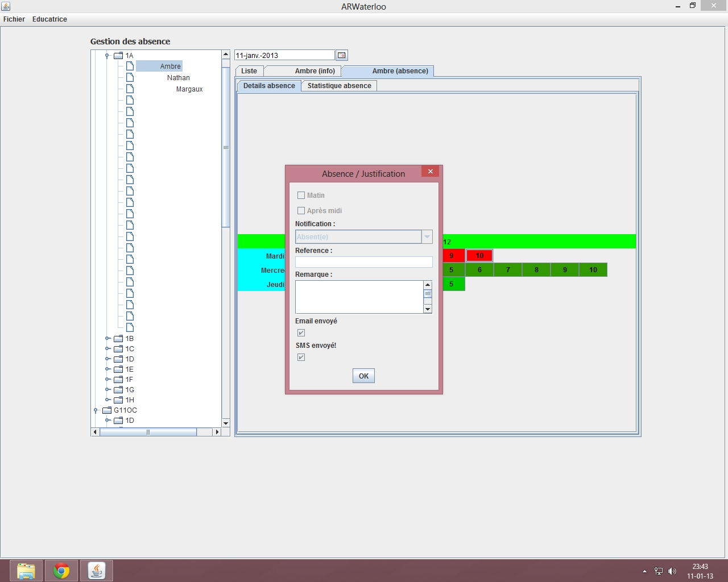
Task: Click the 1B class folder icon
Action: point(118,339)
